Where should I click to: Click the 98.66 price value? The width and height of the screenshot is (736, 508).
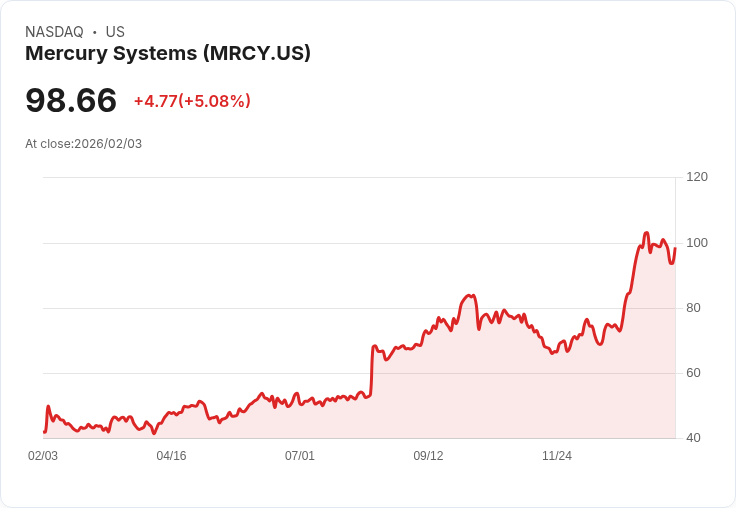[x=71, y=100]
